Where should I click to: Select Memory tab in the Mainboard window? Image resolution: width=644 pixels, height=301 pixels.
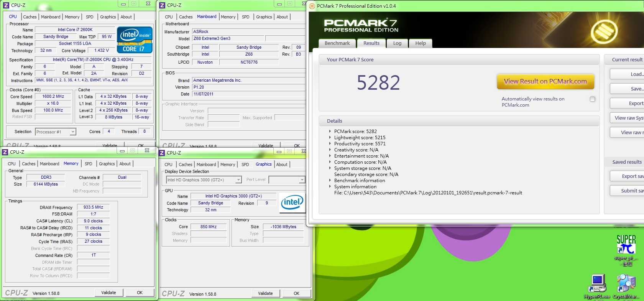click(x=228, y=17)
